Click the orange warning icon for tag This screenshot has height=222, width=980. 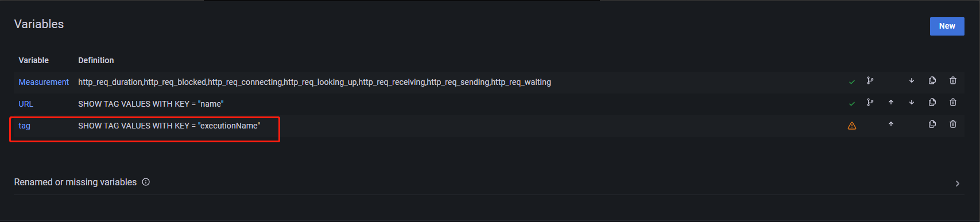[x=852, y=126]
